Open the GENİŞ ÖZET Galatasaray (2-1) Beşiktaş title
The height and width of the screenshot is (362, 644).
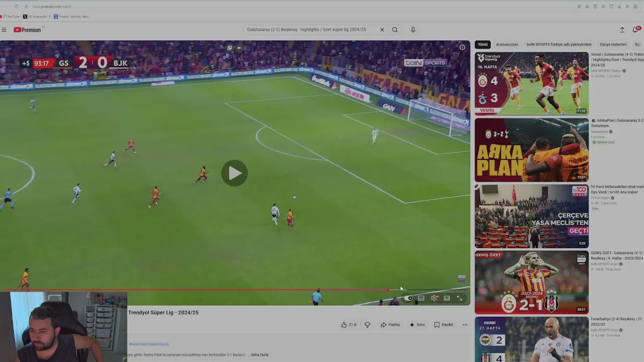click(x=617, y=255)
